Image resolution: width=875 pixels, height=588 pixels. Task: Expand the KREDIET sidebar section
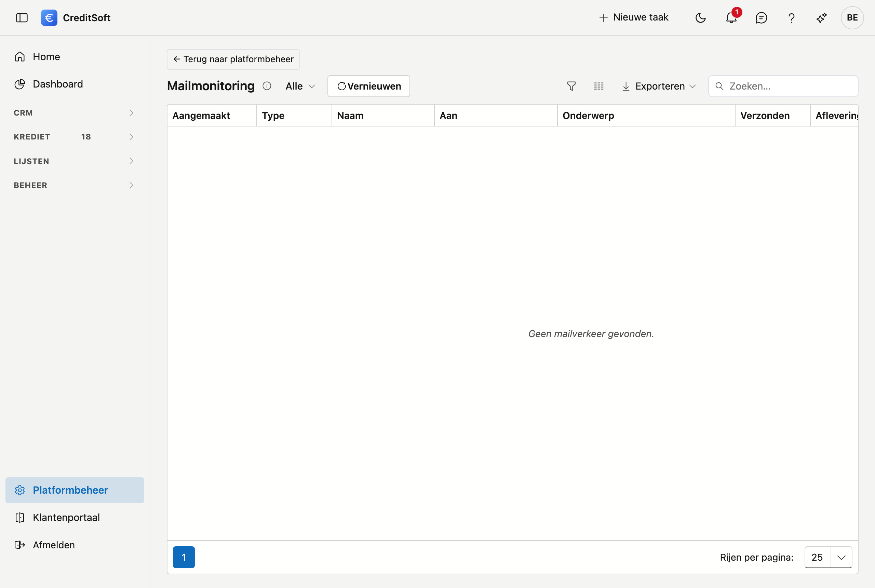coord(75,137)
